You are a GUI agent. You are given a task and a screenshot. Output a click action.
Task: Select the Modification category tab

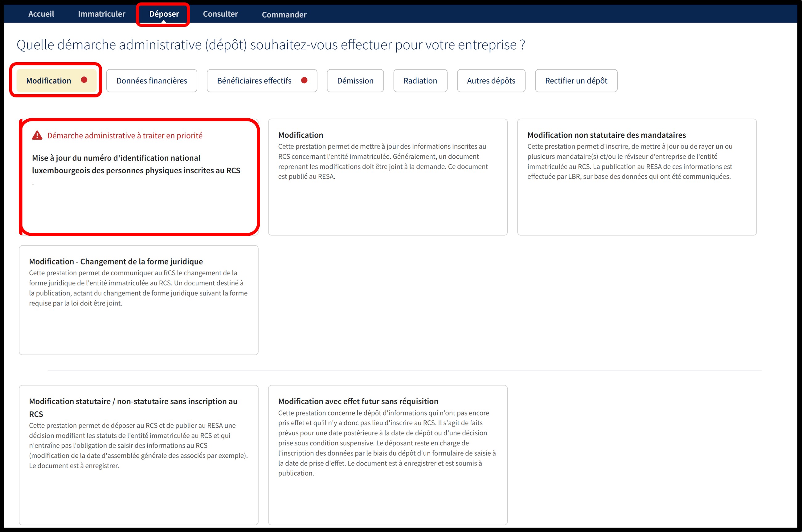point(49,81)
